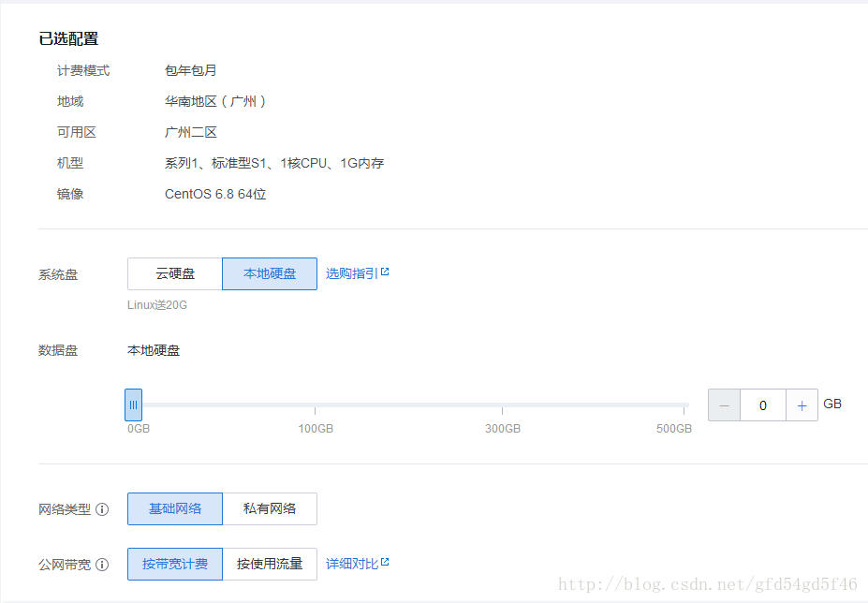Click the CentOS 6.8 64位 image value
The width and height of the screenshot is (868, 603).
(x=215, y=195)
